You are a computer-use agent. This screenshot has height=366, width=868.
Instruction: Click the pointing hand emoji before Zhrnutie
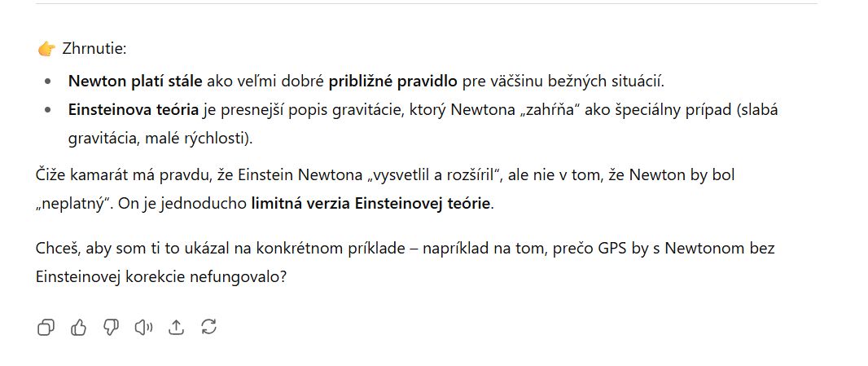[x=46, y=49]
